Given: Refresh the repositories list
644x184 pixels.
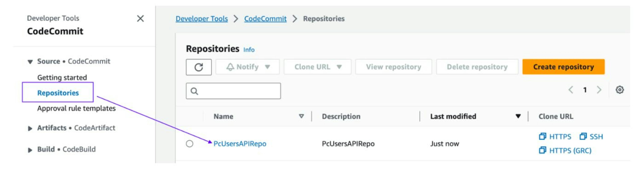Looking at the screenshot, I should coord(199,67).
